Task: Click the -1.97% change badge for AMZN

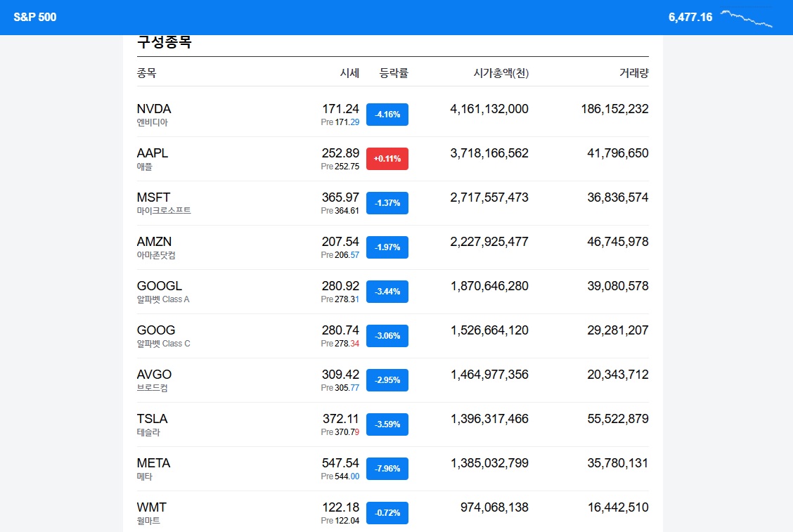Action: 387,247
